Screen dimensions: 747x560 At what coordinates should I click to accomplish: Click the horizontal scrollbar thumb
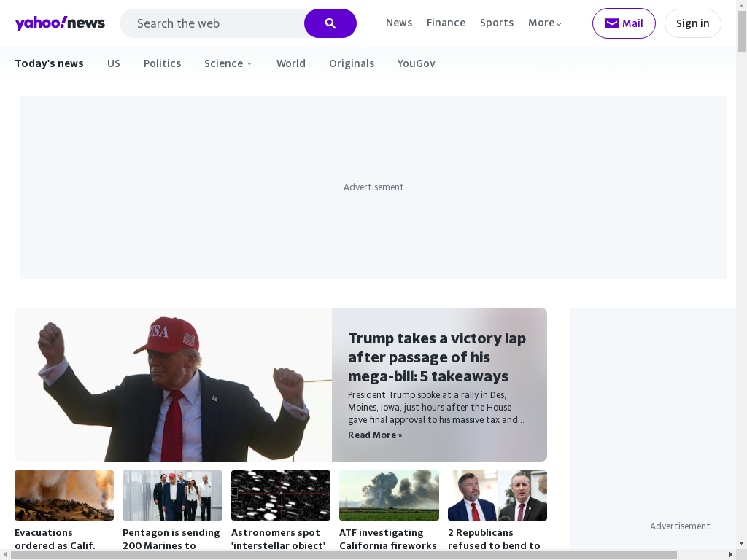coord(344,555)
